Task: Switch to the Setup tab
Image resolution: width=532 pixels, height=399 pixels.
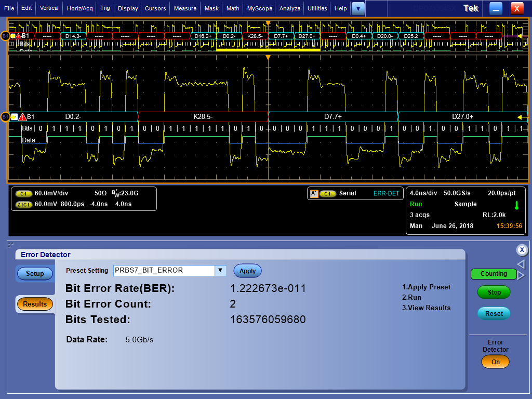Action: (35, 274)
